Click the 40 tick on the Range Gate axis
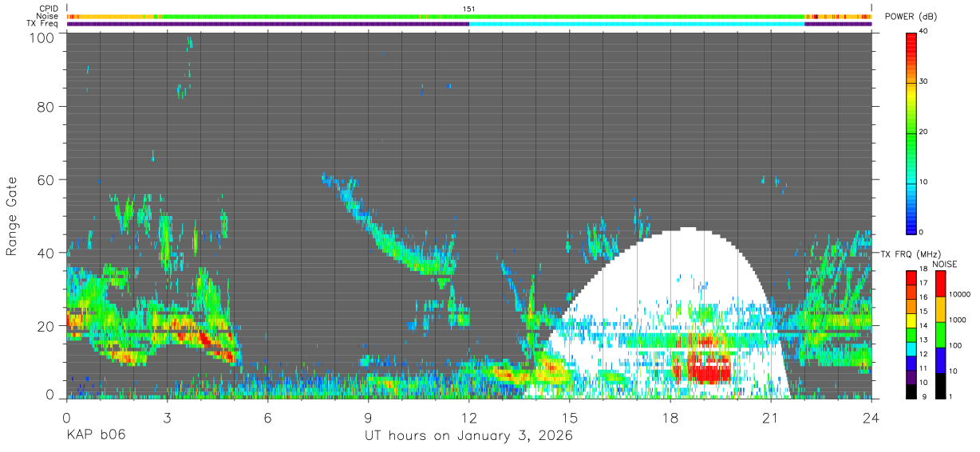This screenshot has width=980, height=452. [x=45, y=253]
